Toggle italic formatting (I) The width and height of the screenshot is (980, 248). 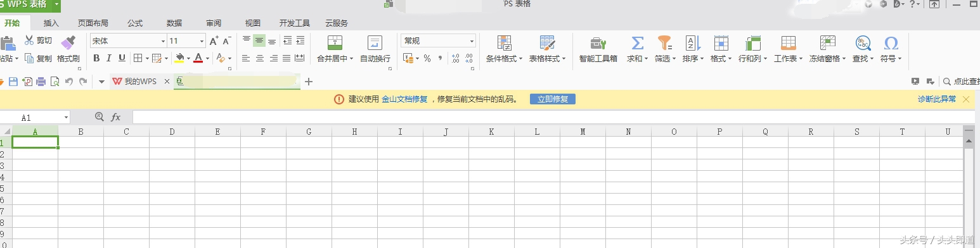(109, 58)
